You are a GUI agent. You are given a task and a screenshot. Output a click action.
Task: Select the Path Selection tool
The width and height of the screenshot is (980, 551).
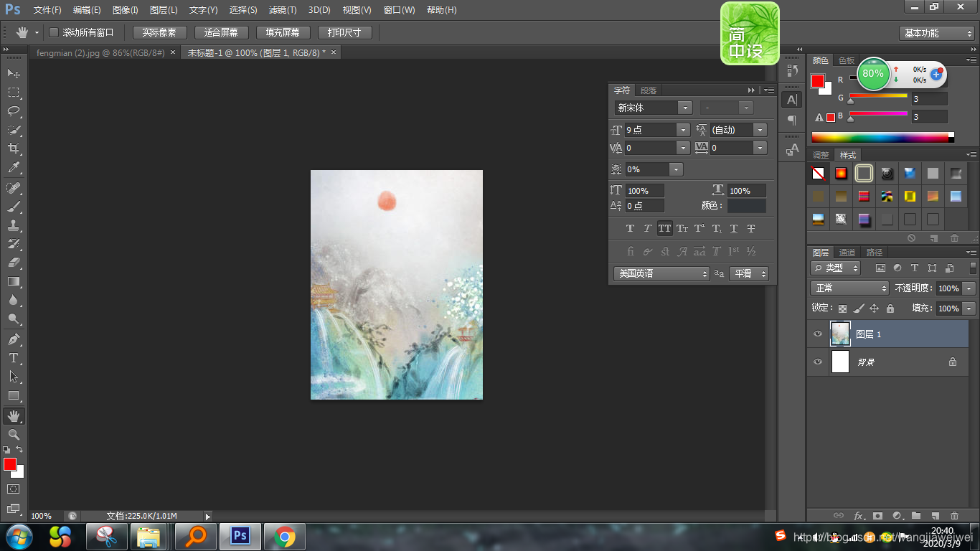tap(14, 376)
